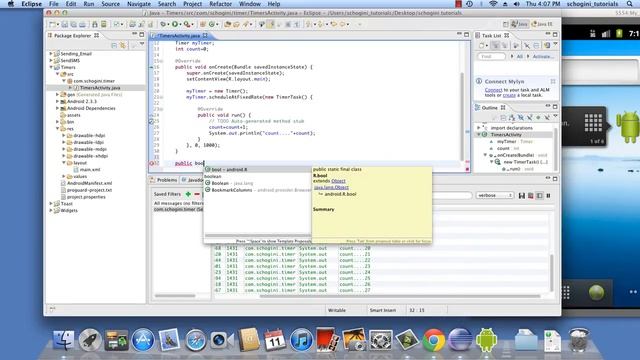Choose BookmarkColumns completion proposal
The image size is (640, 360).
click(x=257, y=190)
